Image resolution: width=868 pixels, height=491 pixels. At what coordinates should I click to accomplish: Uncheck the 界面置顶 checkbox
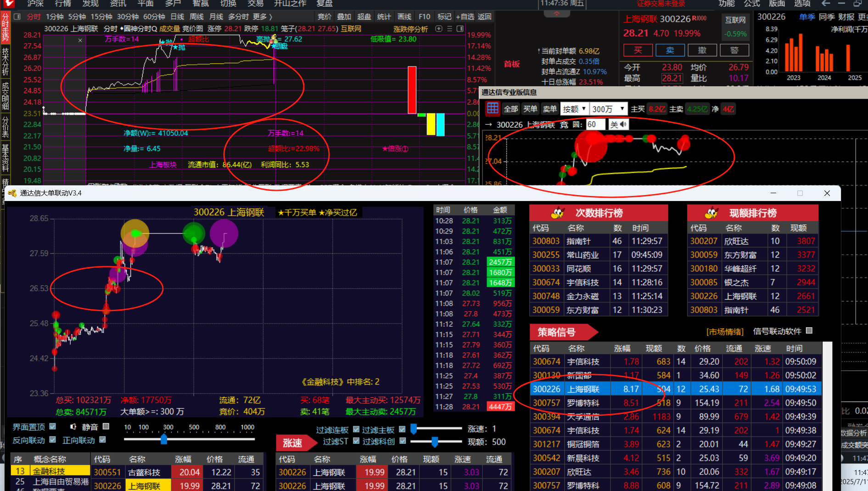tap(53, 426)
